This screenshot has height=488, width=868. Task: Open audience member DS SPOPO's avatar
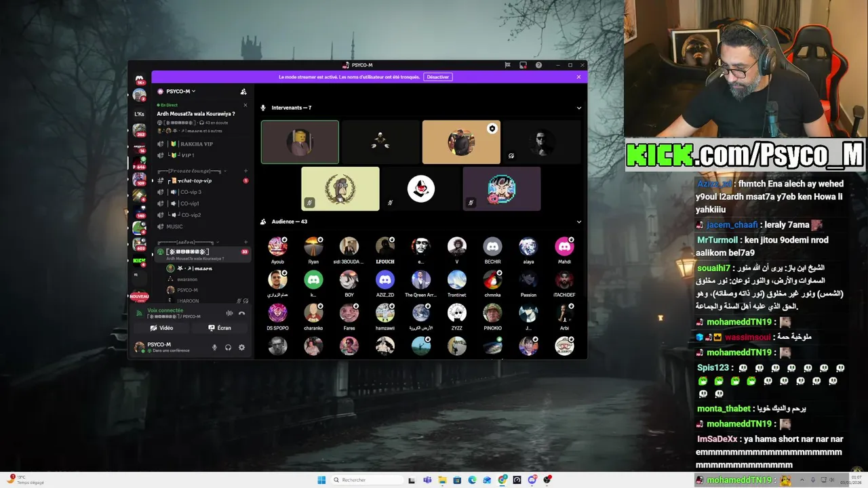point(277,312)
